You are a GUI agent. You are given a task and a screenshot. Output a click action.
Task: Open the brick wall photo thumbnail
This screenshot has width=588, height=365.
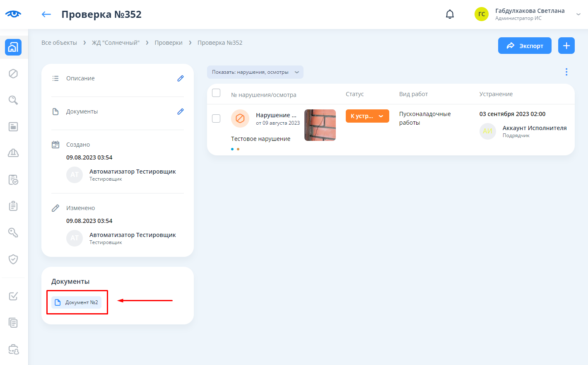click(x=320, y=125)
